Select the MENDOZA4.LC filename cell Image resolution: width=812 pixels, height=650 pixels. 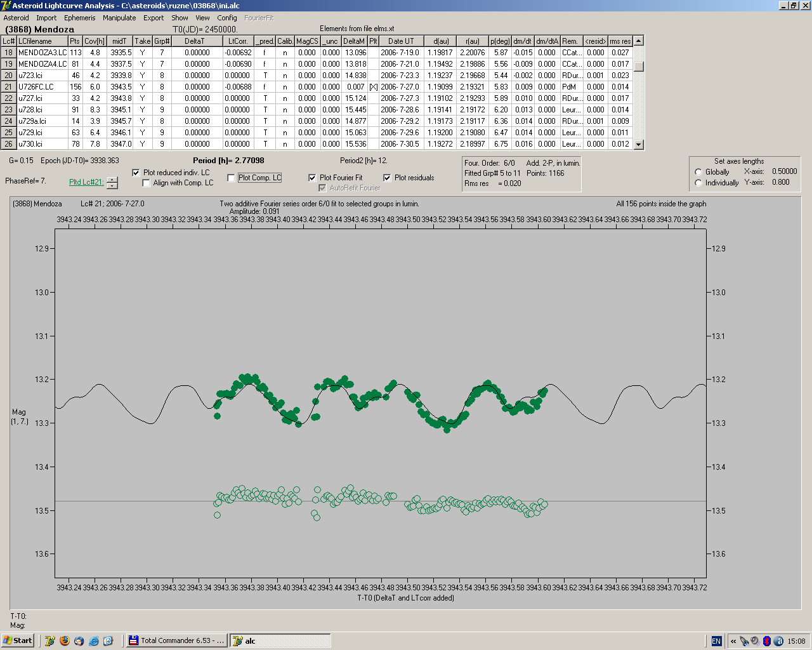(x=43, y=64)
